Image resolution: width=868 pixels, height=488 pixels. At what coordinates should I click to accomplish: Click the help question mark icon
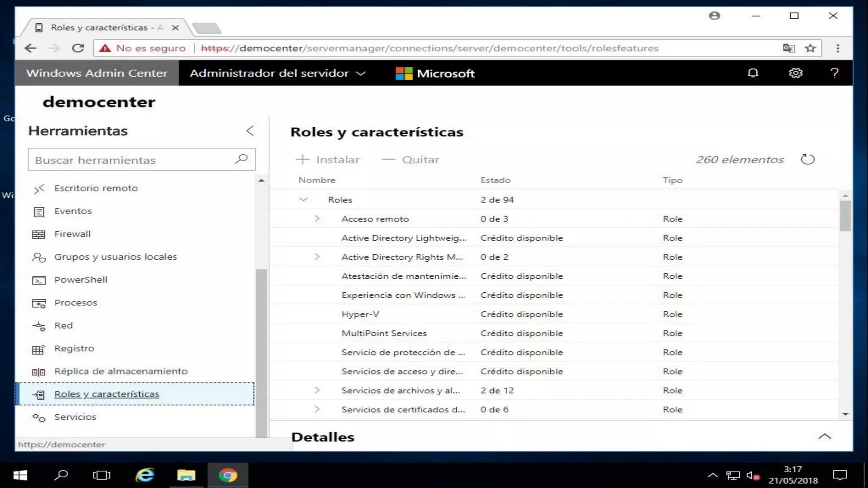coord(834,73)
